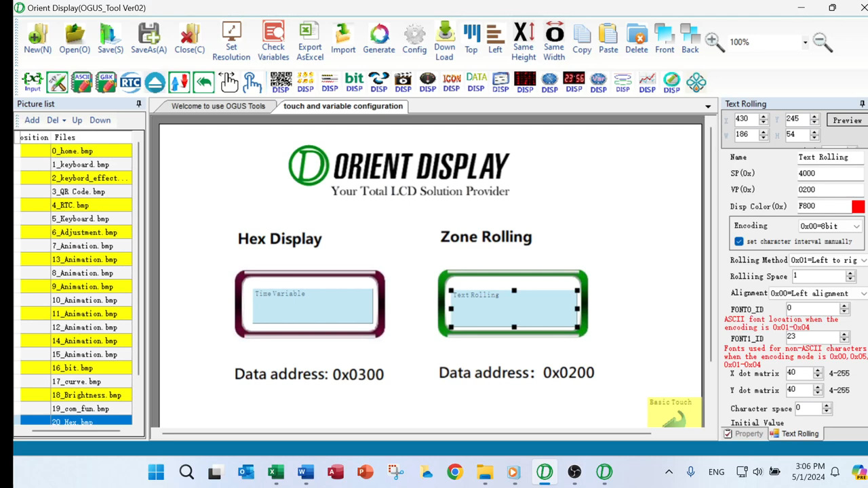The height and width of the screenshot is (488, 868).
Task: Open the document tabs list arrow
Action: click(x=708, y=106)
